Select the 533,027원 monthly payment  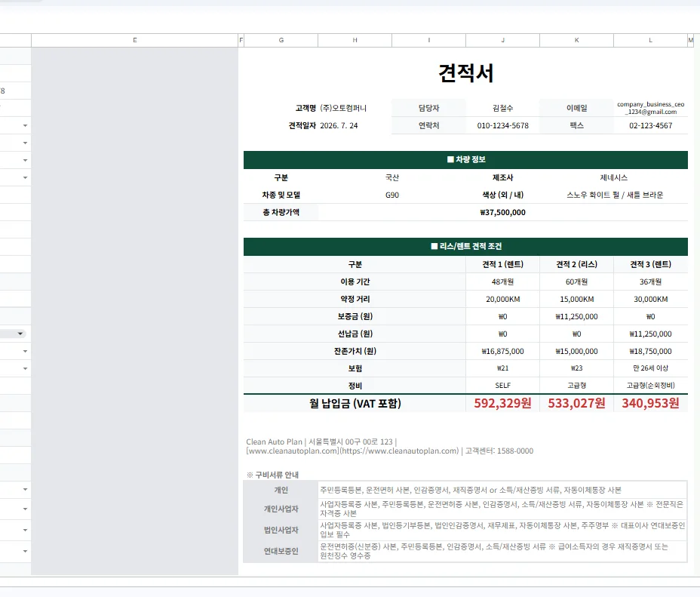coord(576,403)
